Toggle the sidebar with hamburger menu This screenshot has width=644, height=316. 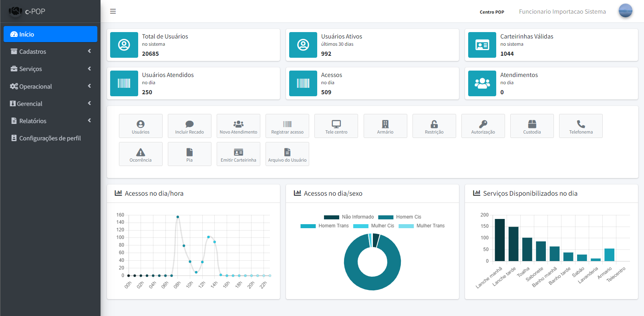(113, 11)
